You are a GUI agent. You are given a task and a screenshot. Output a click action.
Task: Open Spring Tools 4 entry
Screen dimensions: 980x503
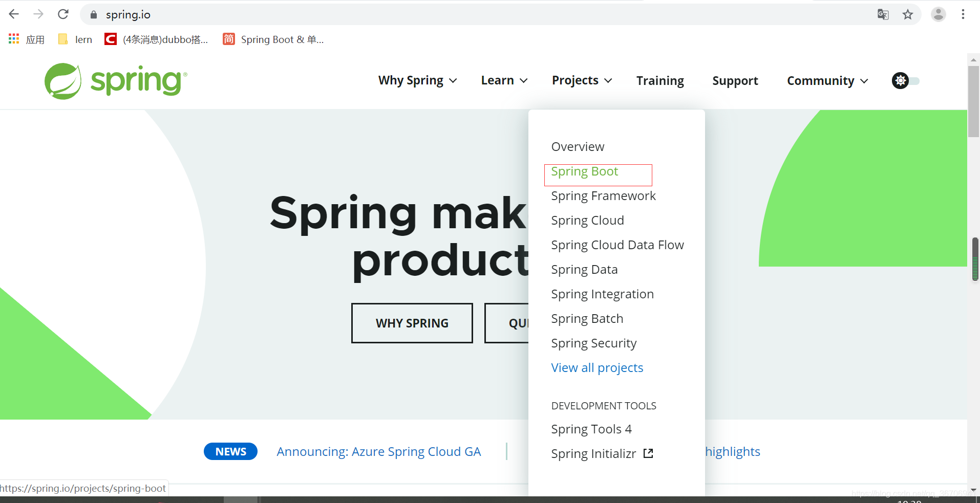(x=591, y=429)
